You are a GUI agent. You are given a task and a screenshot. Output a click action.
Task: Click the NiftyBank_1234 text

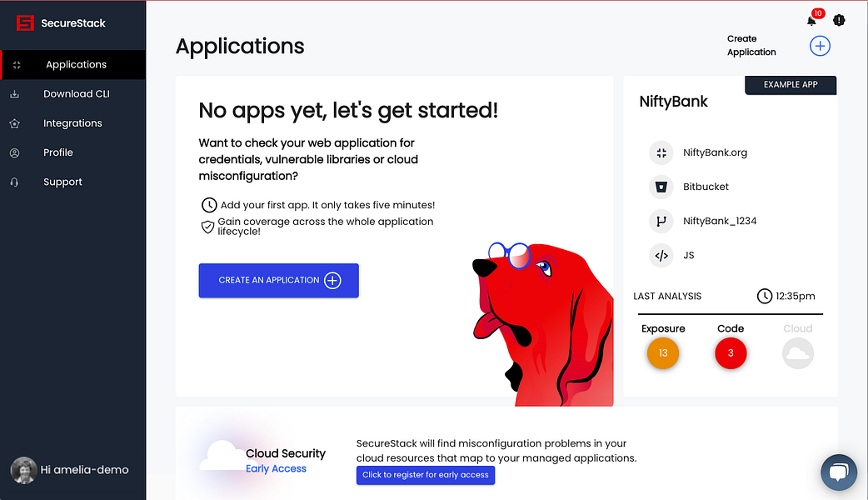(x=720, y=221)
